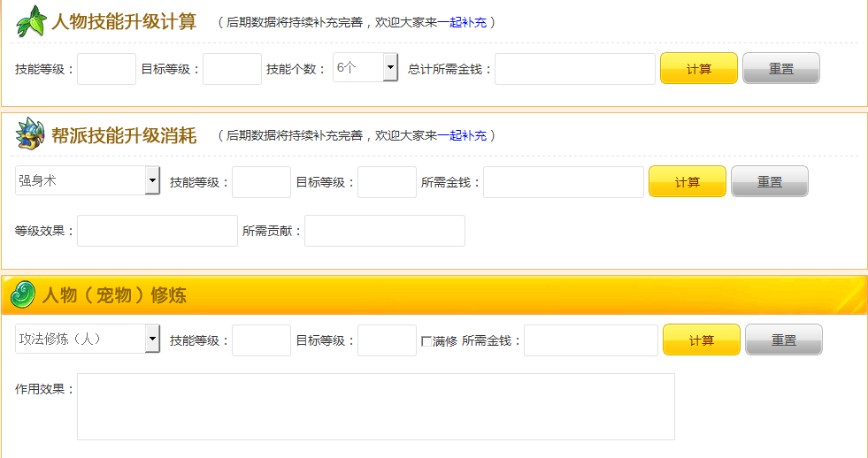Focus the 目标等级 field in 人物技能升级计算

[x=232, y=69]
